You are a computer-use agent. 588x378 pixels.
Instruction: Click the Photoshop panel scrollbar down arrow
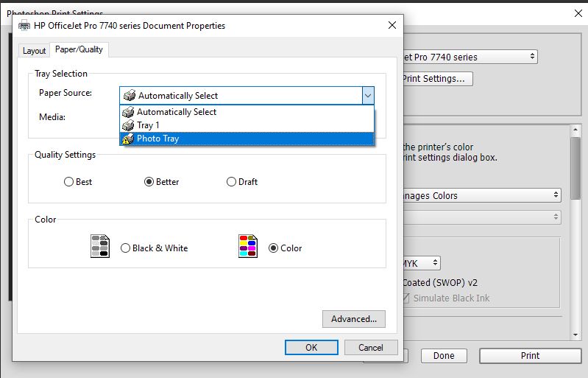click(x=575, y=335)
